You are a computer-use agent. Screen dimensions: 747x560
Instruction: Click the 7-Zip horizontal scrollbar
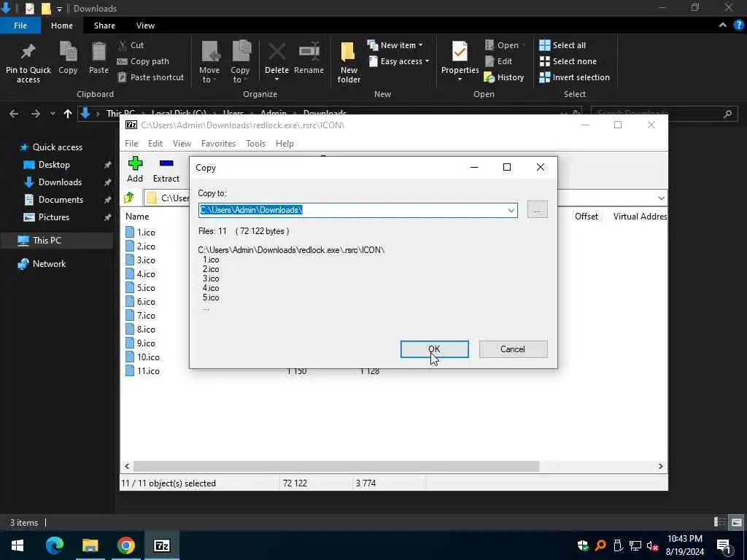pyautogui.click(x=336, y=466)
